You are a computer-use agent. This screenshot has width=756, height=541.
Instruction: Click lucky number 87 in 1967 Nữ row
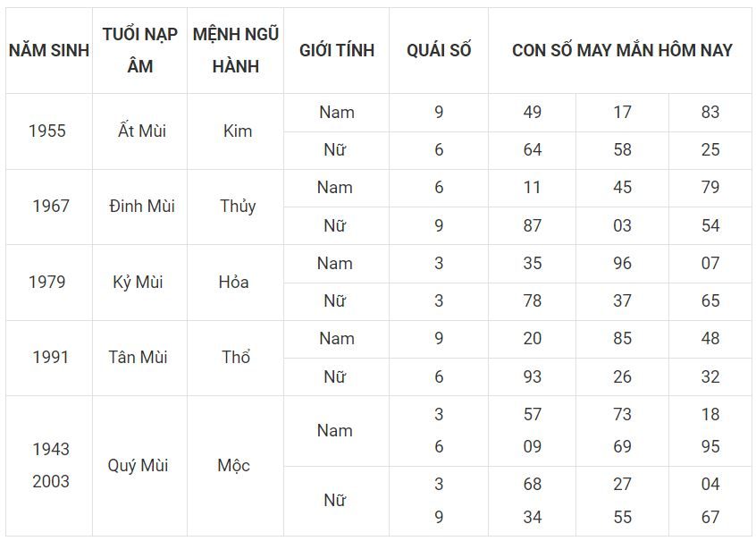pos(533,225)
